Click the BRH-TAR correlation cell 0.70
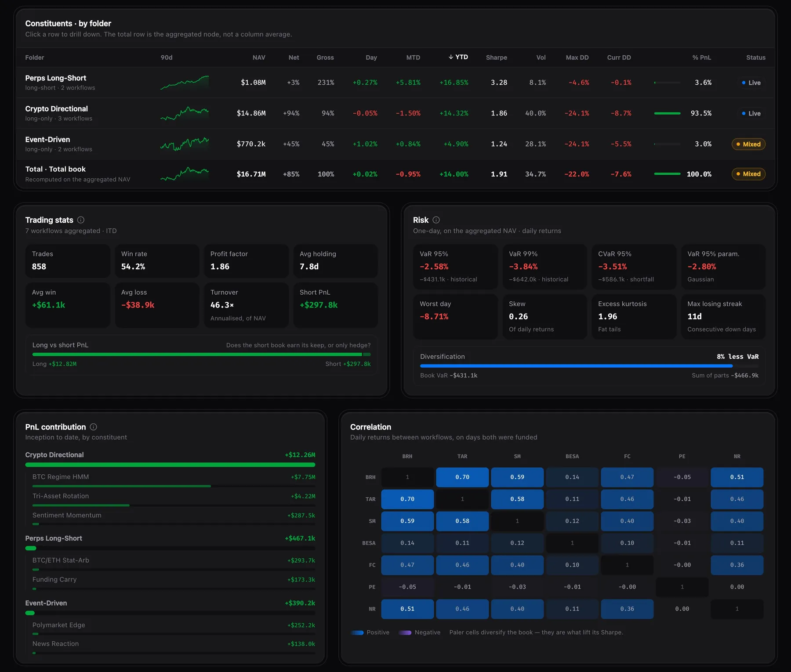The image size is (791, 672). 462,477
